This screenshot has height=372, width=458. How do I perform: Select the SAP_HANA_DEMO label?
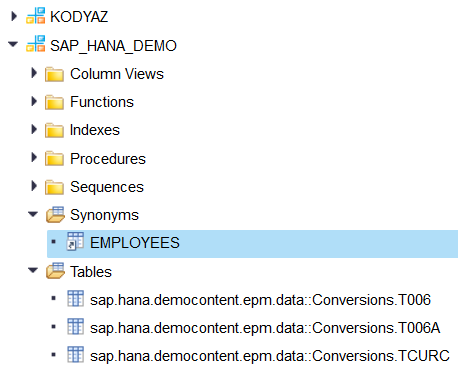[x=113, y=46]
